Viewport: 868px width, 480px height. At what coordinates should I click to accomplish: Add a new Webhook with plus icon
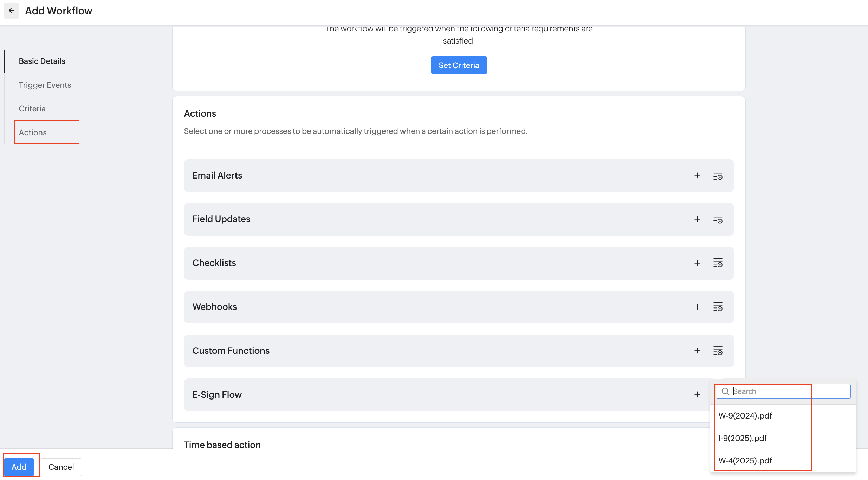pyautogui.click(x=697, y=307)
